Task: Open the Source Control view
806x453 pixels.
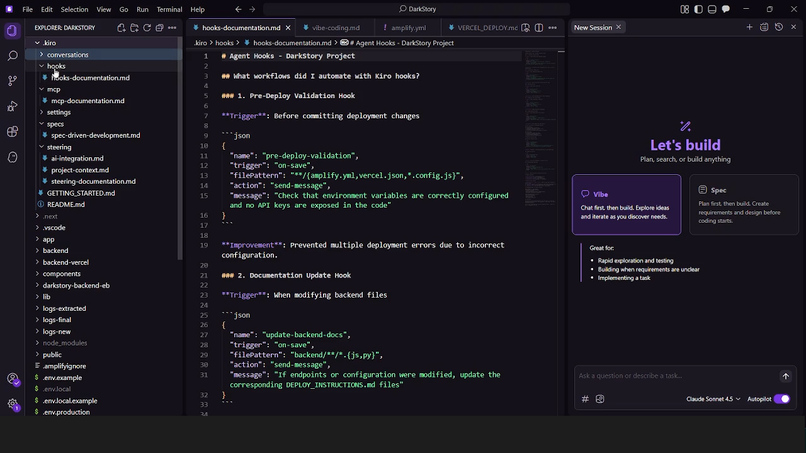Action: click(12, 81)
